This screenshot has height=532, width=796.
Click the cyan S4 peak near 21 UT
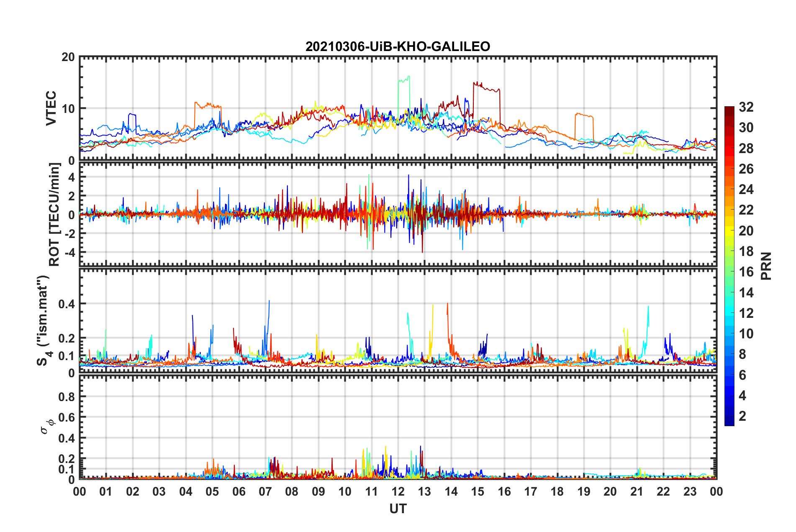(648, 316)
